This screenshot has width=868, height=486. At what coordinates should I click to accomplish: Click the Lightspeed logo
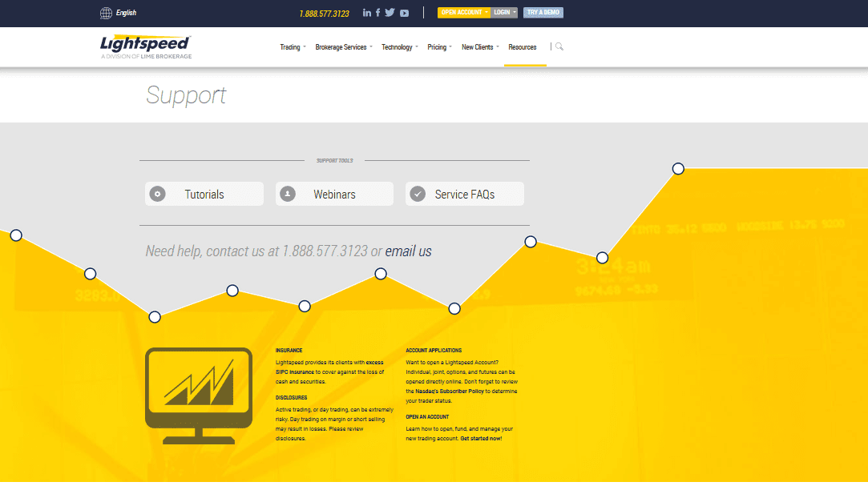146,46
